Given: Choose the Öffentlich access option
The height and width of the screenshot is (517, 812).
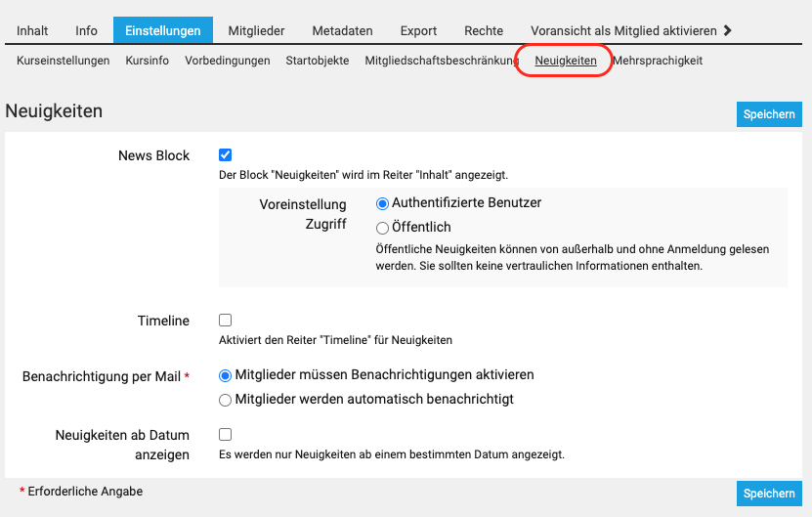Looking at the screenshot, I should (383, 228).
